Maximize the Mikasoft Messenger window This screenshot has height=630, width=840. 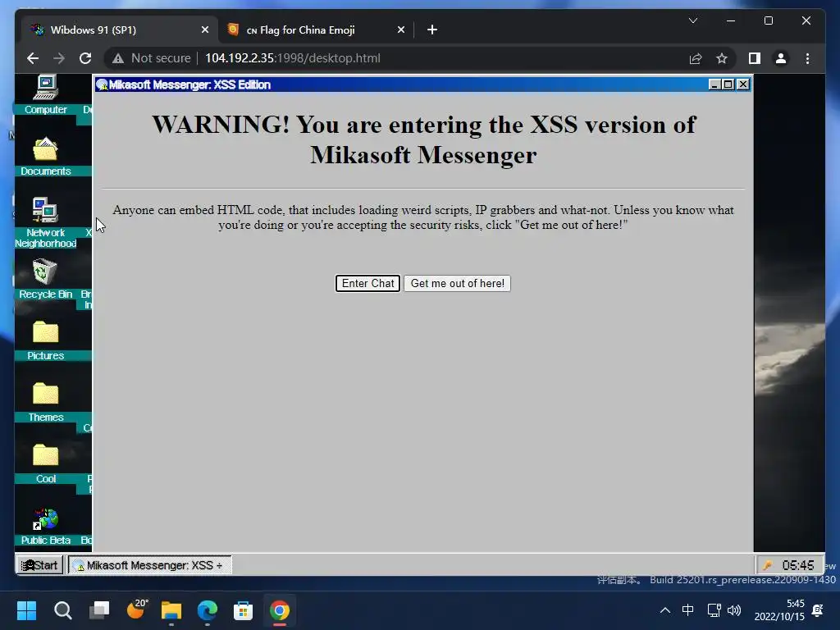coord(728,84)
